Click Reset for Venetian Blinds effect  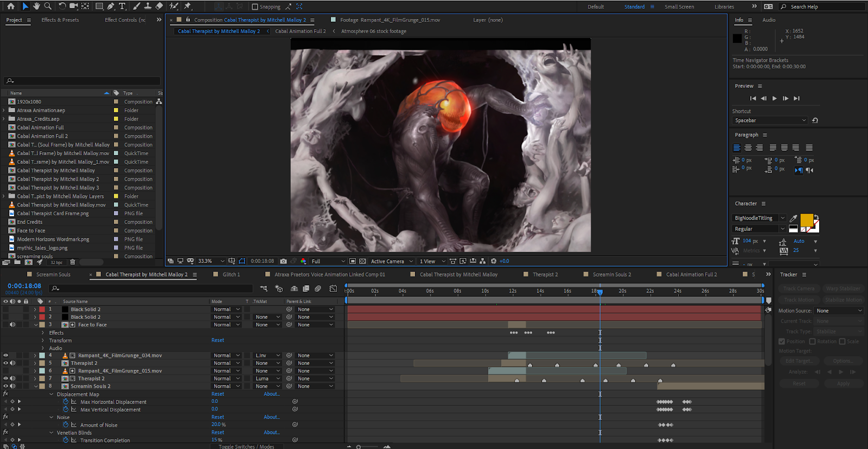(218, 433)
